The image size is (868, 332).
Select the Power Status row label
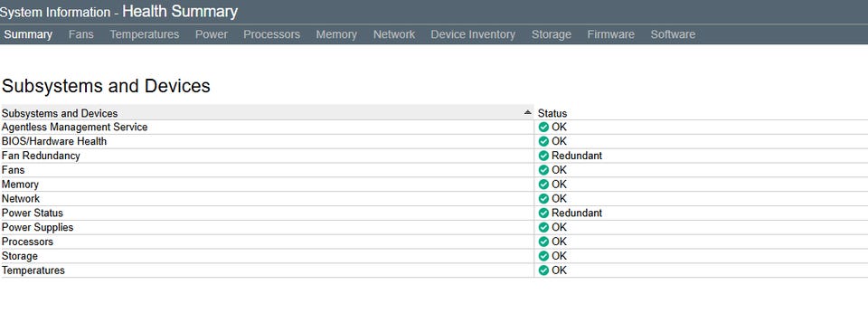pyautogui.click(x=33, y=213)
